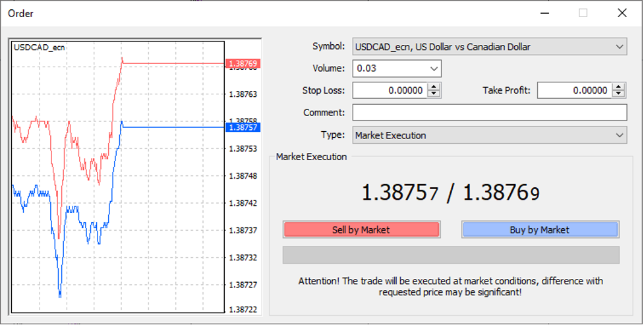
Task: Click the grey progress bar below buttons
Action: point(450,254)
